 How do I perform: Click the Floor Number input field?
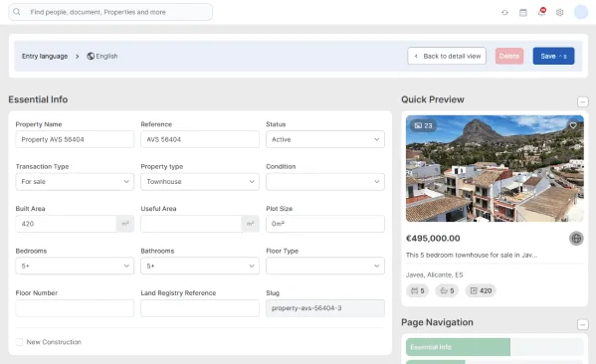point(75,308)
